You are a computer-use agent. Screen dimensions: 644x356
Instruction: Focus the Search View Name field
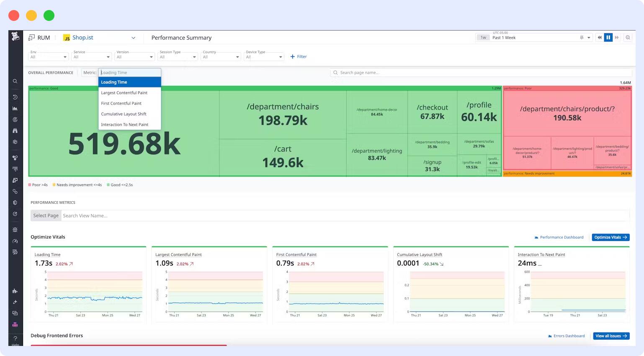point(345,216)
